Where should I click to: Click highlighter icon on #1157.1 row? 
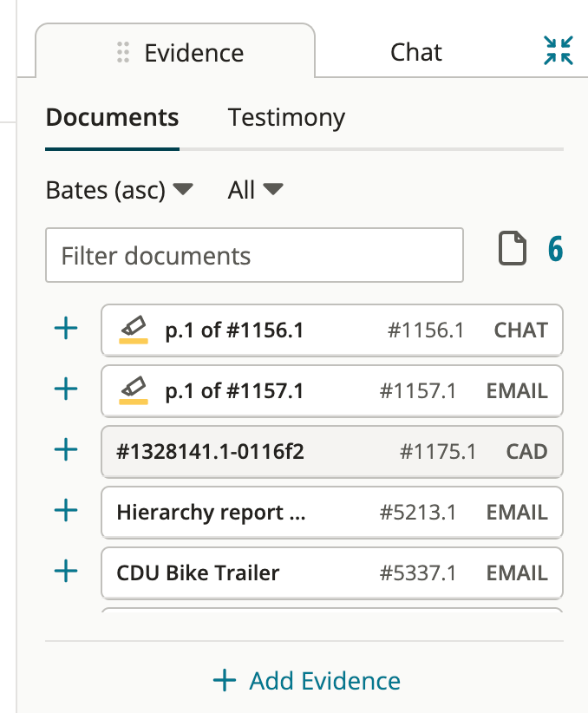(x=134, y=390)
